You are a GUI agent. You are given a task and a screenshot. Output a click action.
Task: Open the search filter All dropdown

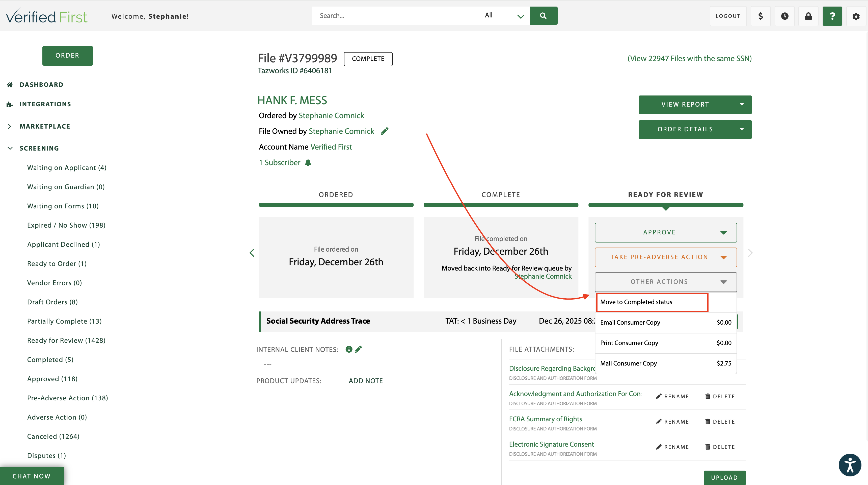pos(504,15)
